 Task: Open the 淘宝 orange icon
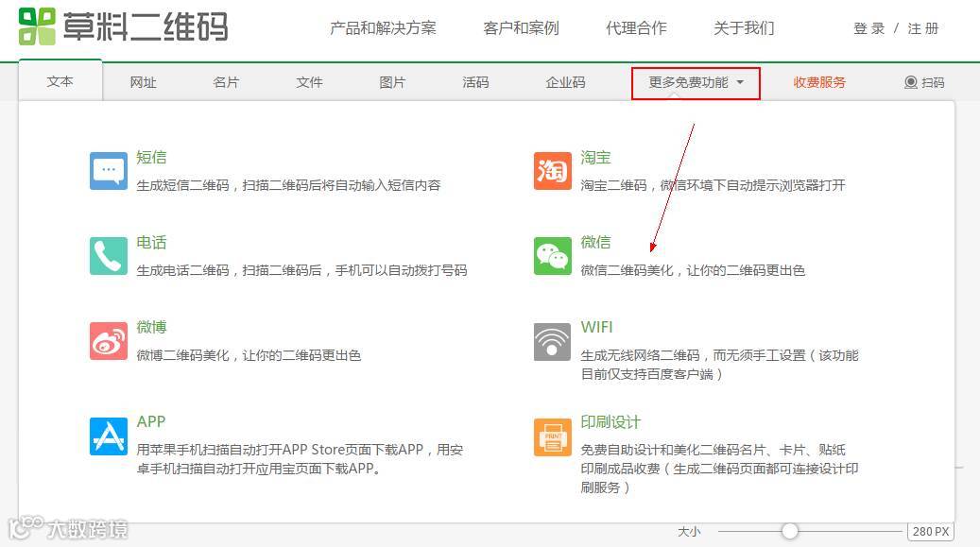553,171
